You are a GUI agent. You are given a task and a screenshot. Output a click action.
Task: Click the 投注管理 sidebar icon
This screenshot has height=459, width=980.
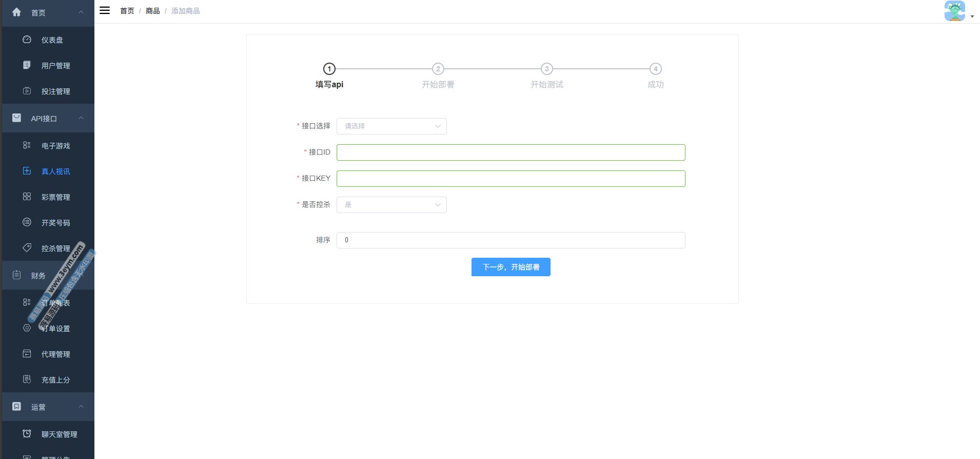[27, 91]
